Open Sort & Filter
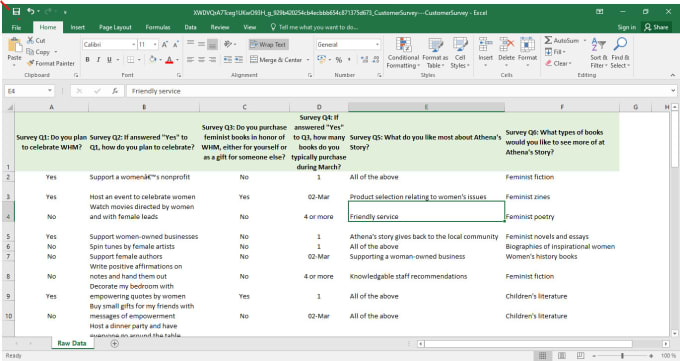The image size is (680, 361). 598,53
